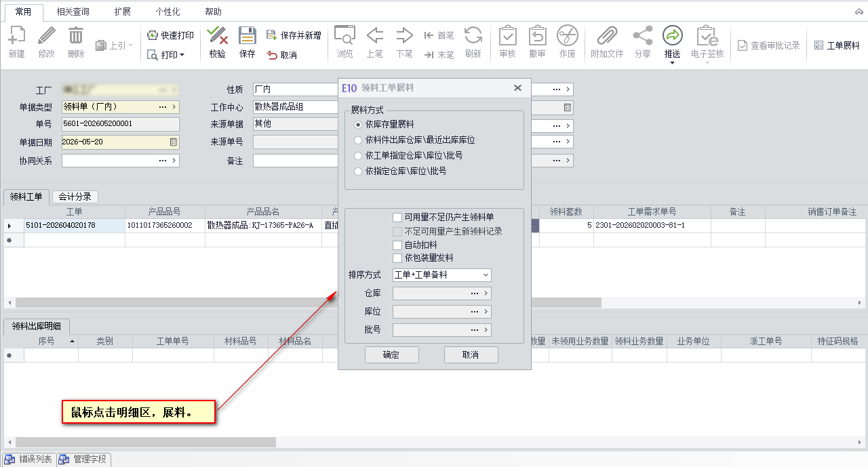Click the 单号 input field
Screen dimensions: 868x467
click(x=121, y=124)
